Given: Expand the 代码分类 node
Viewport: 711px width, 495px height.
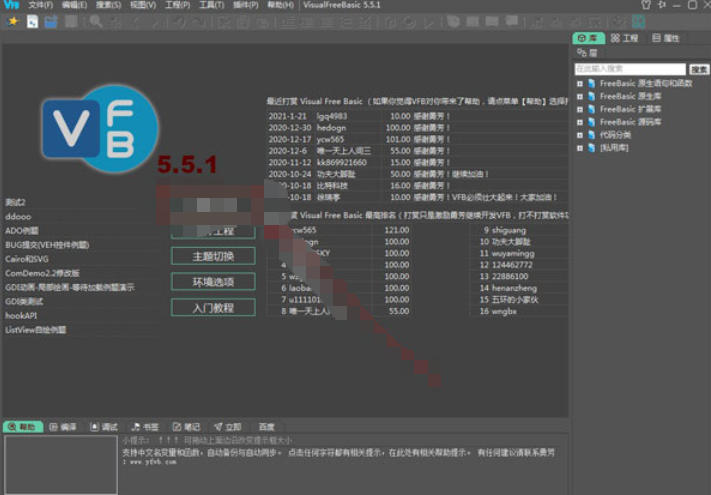Looking at the screenshot, I should (x=580, y=135).
